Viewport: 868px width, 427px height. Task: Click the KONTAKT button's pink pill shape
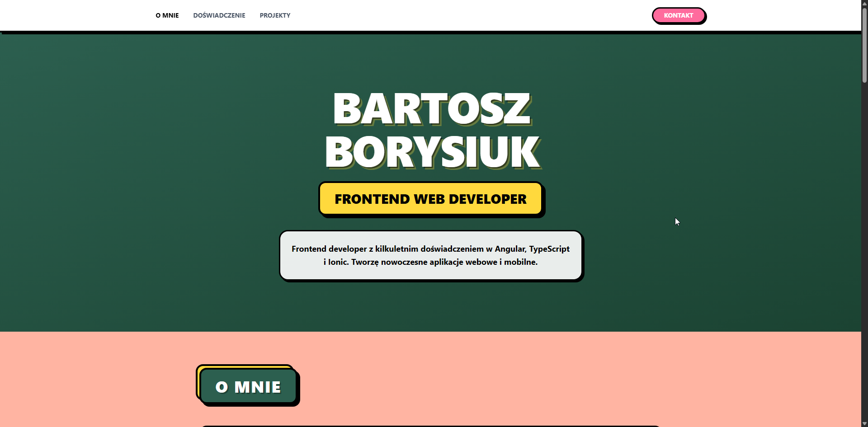[x=679, y=15]
